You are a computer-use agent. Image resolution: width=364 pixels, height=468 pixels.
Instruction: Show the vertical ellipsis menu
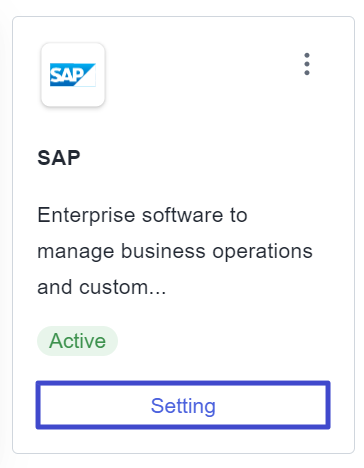point(307,64)
